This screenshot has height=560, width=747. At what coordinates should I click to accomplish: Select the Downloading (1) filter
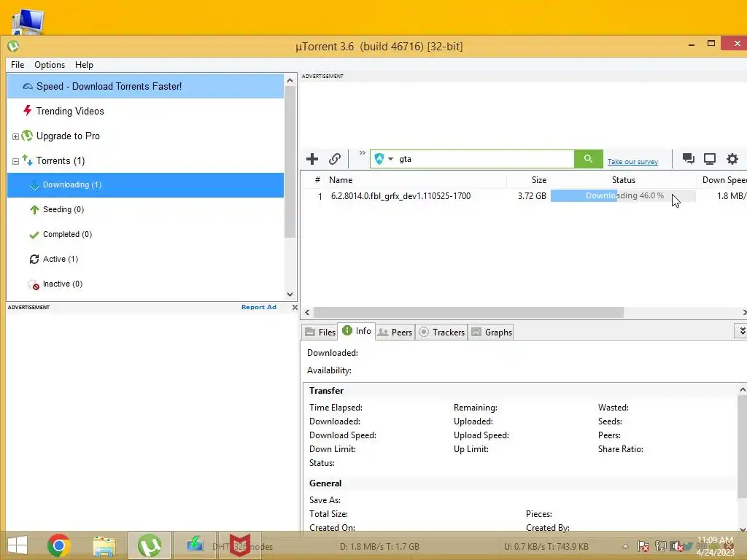click(145, 184)
